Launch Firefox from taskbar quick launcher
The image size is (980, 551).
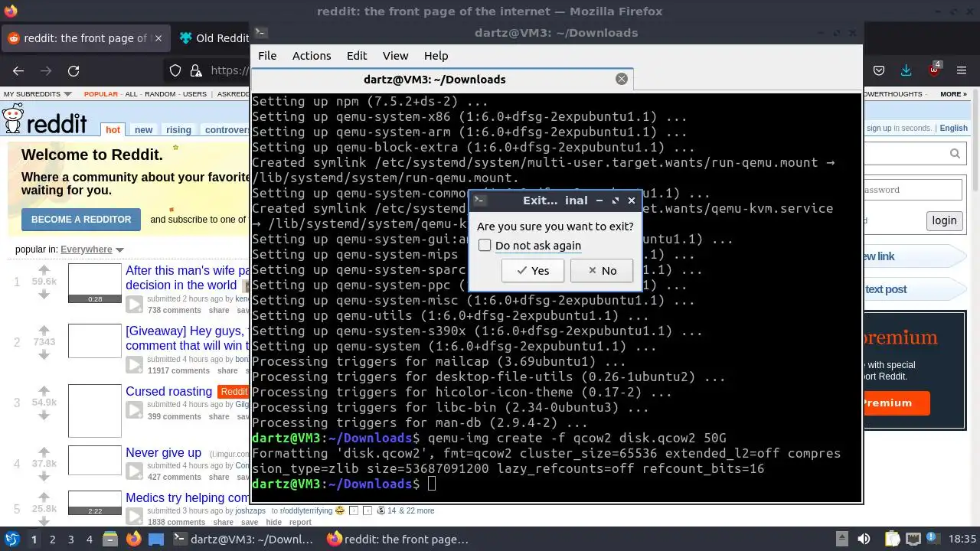tap(134, 539)
